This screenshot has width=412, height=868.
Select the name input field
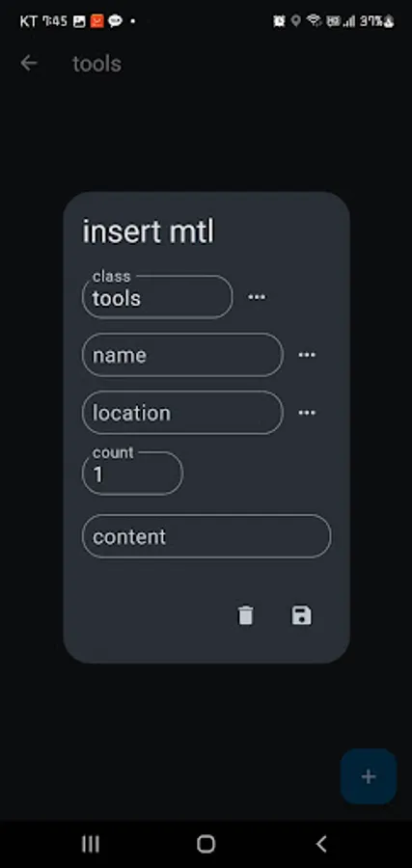click(182, 355)
